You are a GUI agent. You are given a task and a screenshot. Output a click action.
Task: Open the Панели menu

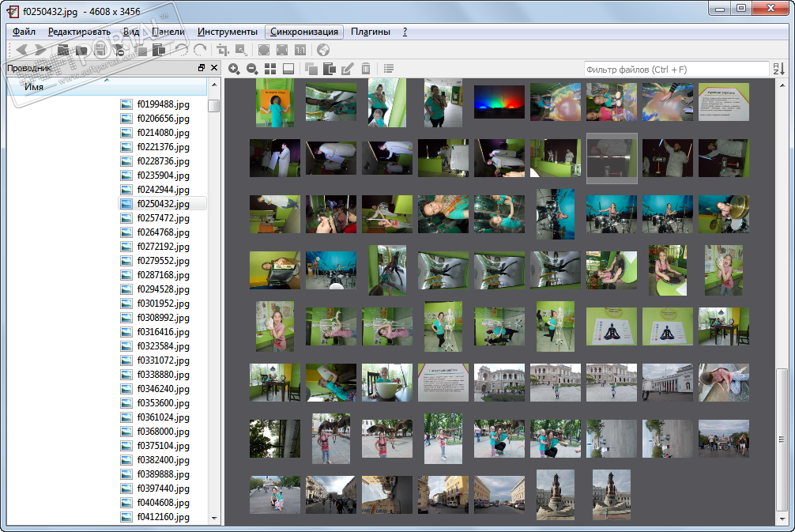click(x=168, y=32)
